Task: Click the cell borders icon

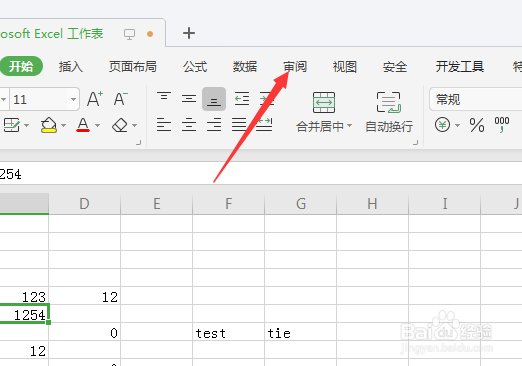Action: click(12, 125)
